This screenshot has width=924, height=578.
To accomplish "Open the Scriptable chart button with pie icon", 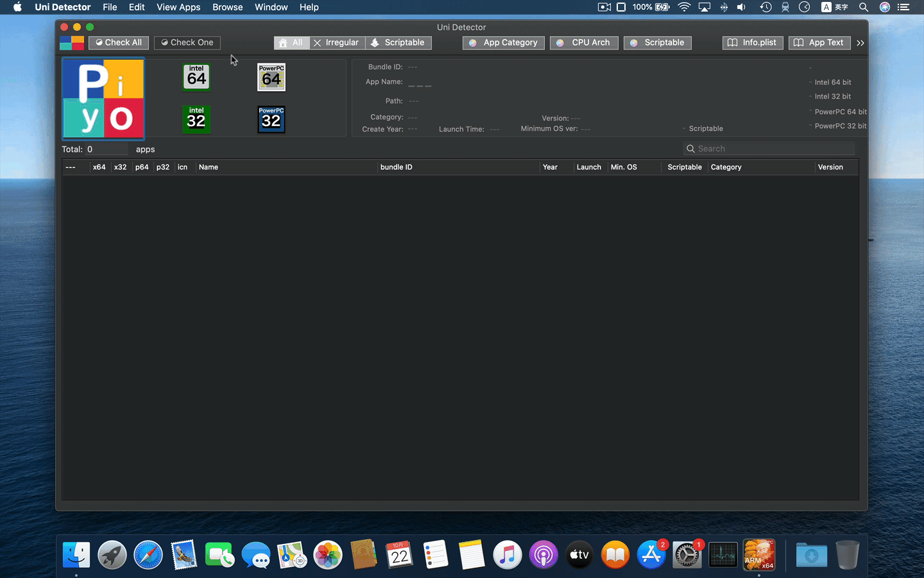I will point(658,42).
